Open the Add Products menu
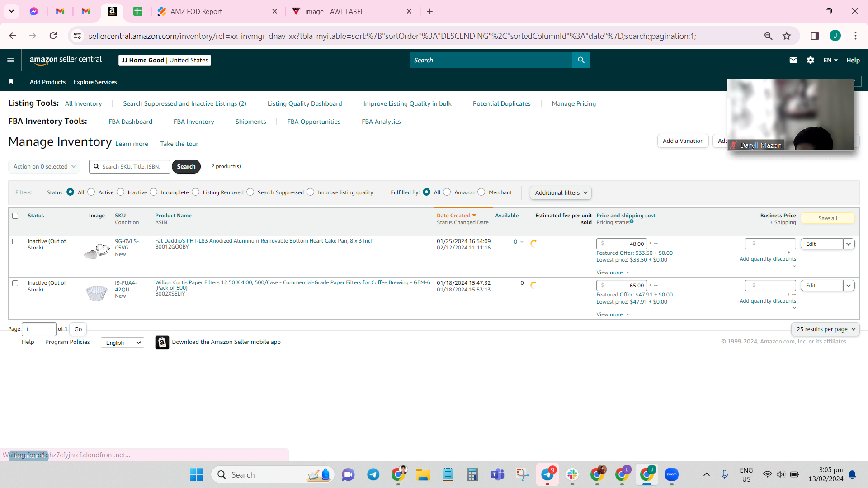 point(47,82)
